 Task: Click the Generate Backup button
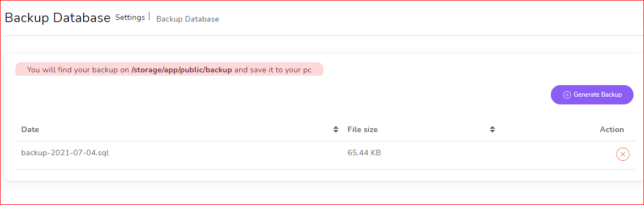(x=592, y=94)
